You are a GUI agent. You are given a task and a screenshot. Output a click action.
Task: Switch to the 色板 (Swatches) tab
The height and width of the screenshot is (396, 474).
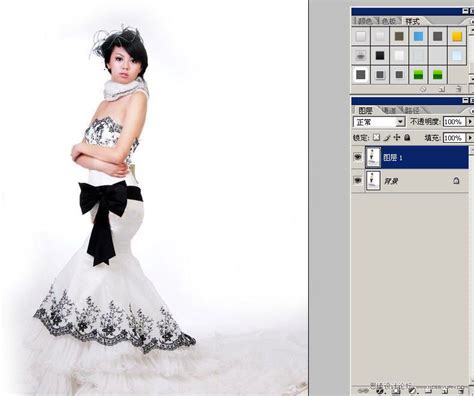click(x=388, y=21)
